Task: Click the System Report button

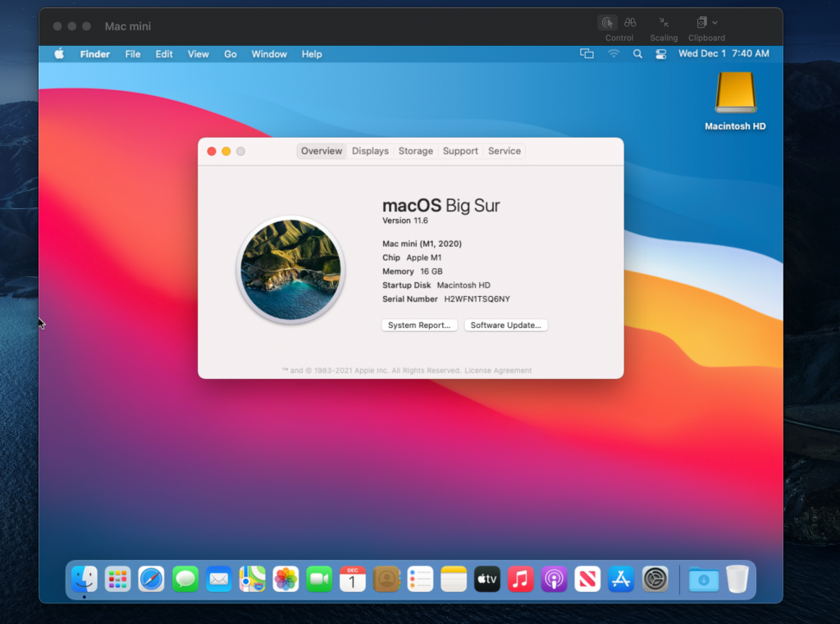Action: (419, 325)
